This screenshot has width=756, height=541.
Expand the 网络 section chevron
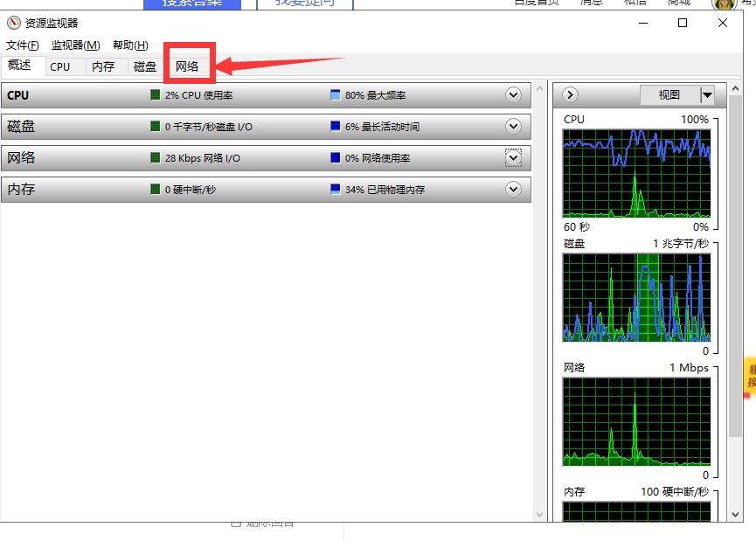tap(514, 157)
